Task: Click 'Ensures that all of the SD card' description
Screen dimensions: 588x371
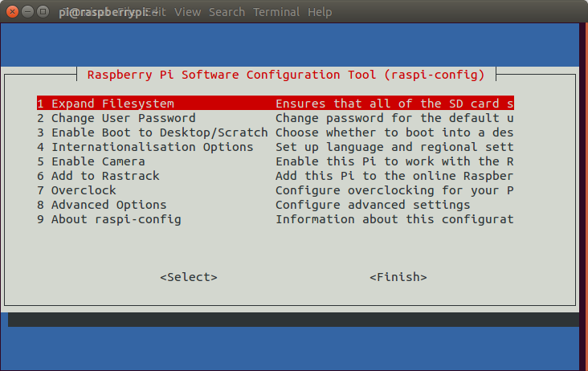Action: pos(394,104)
